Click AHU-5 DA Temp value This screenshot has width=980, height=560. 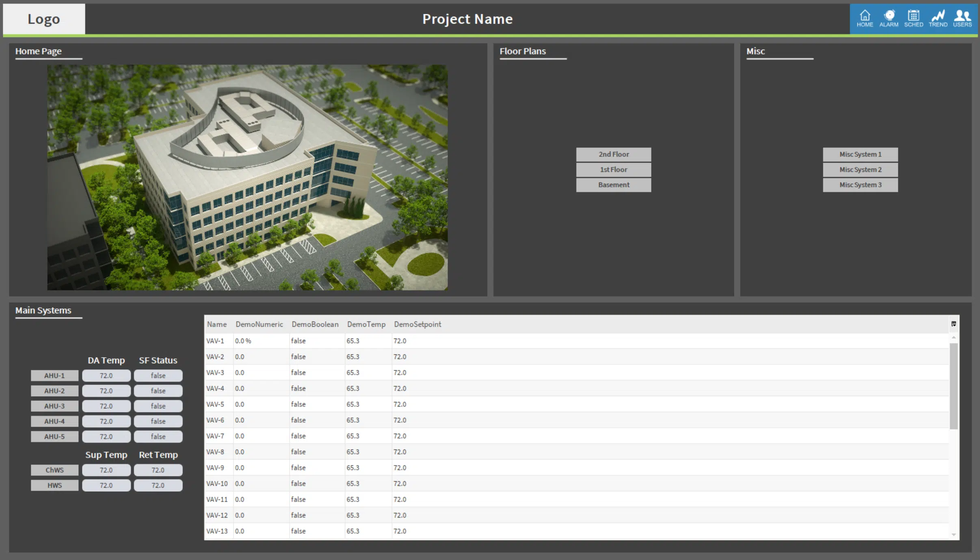(x=106, y=436)
